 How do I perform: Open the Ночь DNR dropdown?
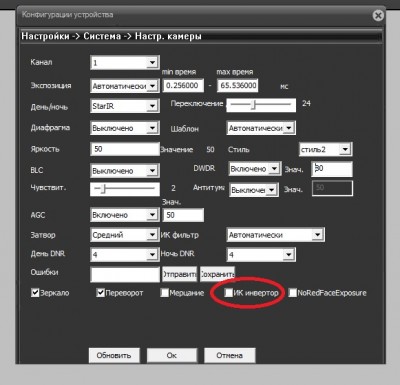[x=261, y=255]
